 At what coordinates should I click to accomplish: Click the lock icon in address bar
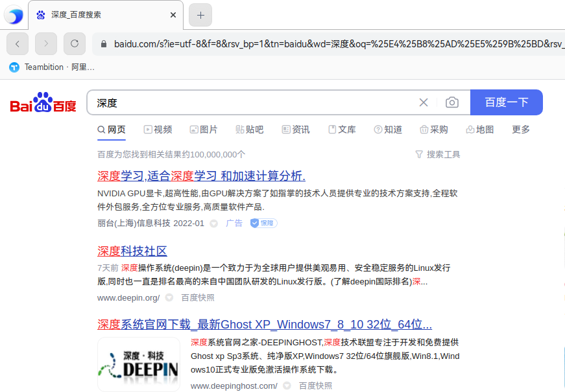(x=104, y=44)
